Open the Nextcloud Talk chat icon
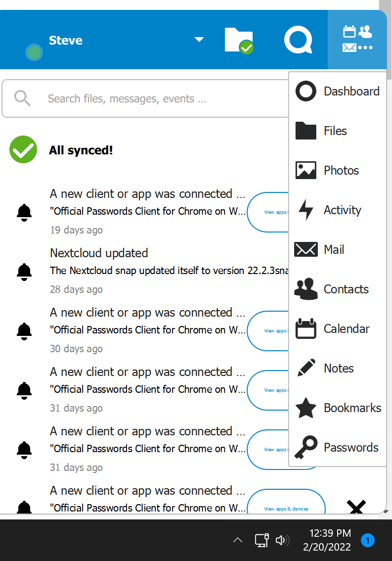This screenshot has height=561, width=392. (x=298, y=40)
